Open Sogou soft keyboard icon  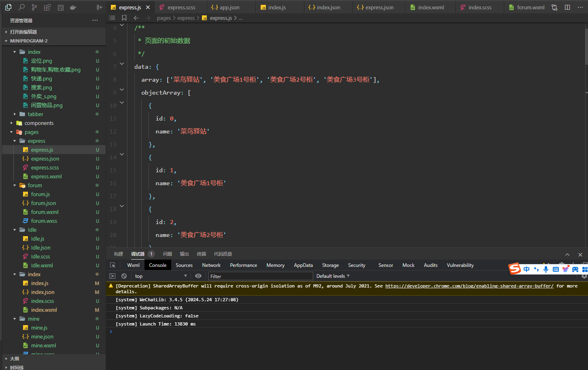[x=556, y=269]
